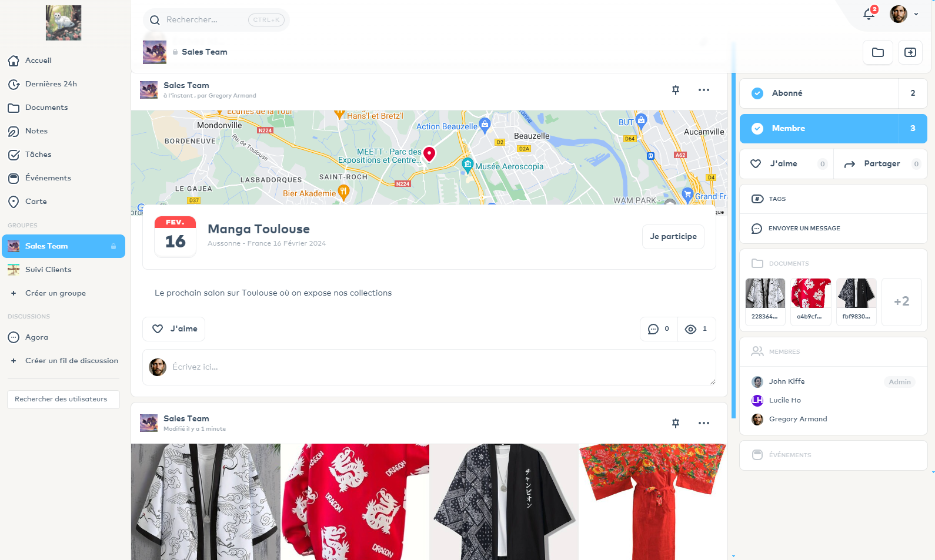The height and width of the screenshot is (560, 935).
Task: Open comments on the event post
Action: click(658, 329)
